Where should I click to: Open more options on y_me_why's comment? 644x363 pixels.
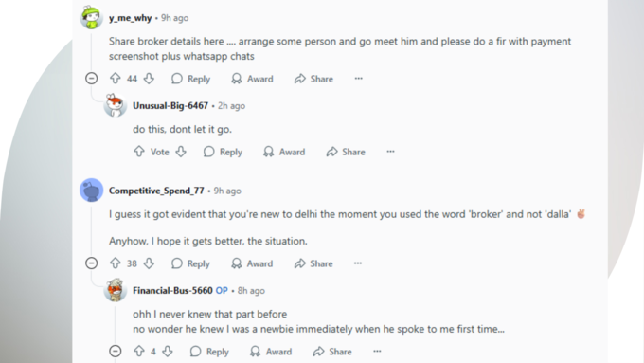coord(359,78)
